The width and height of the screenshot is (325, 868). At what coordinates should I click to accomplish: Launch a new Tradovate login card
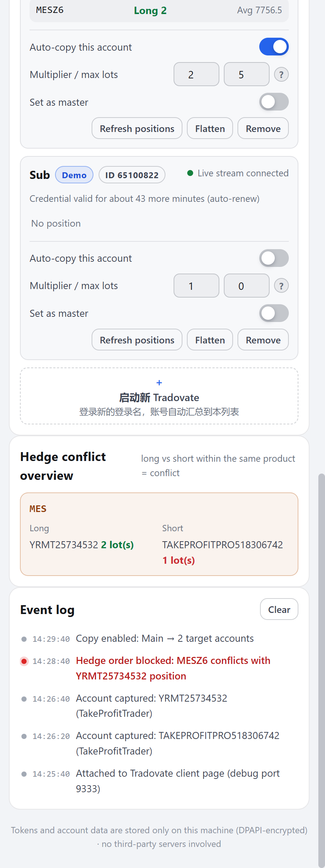pyautogui.click(x=159, y=396)
